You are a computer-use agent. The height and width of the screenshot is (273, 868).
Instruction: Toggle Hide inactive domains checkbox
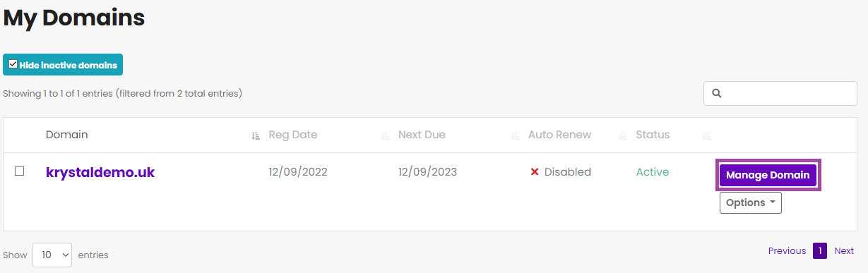point(13,64)
